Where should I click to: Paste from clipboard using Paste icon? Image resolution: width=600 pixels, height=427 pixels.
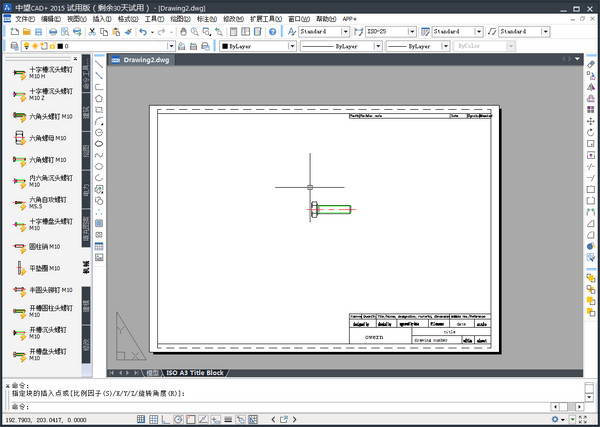(x=116, y=32)
